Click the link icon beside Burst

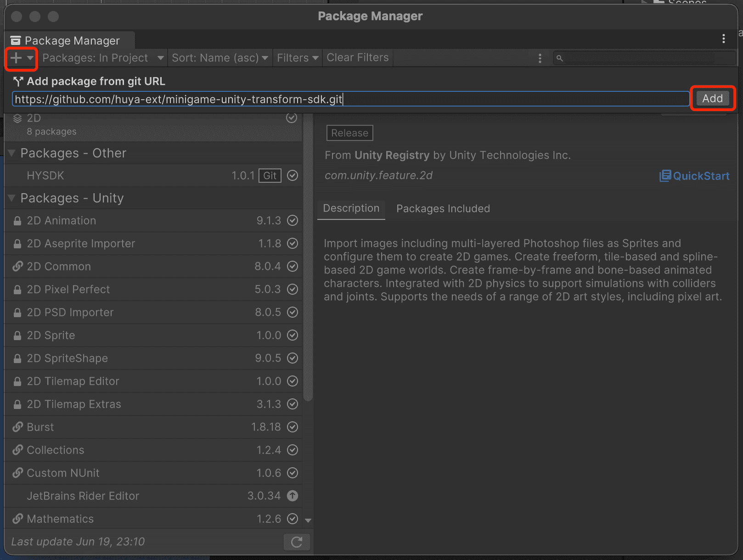click(x=17, y=427)
